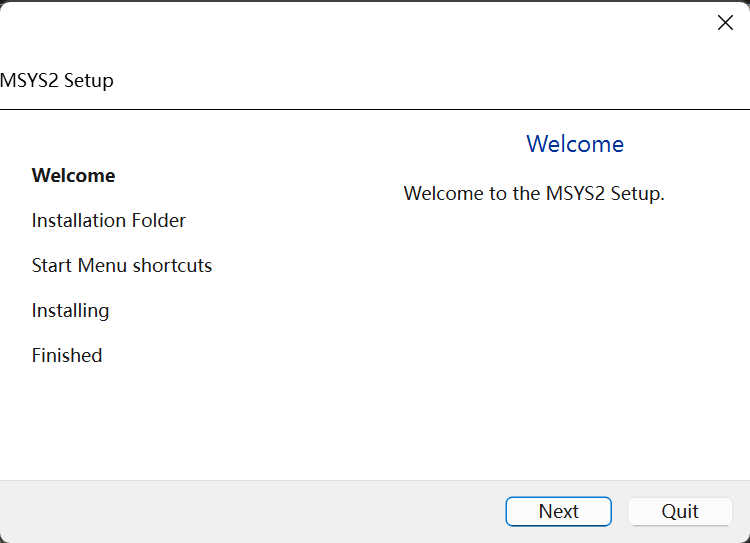Select the bold Welcome step in sidebar
The width and height of the screenshot is (750, 543).
pos(73,175)
